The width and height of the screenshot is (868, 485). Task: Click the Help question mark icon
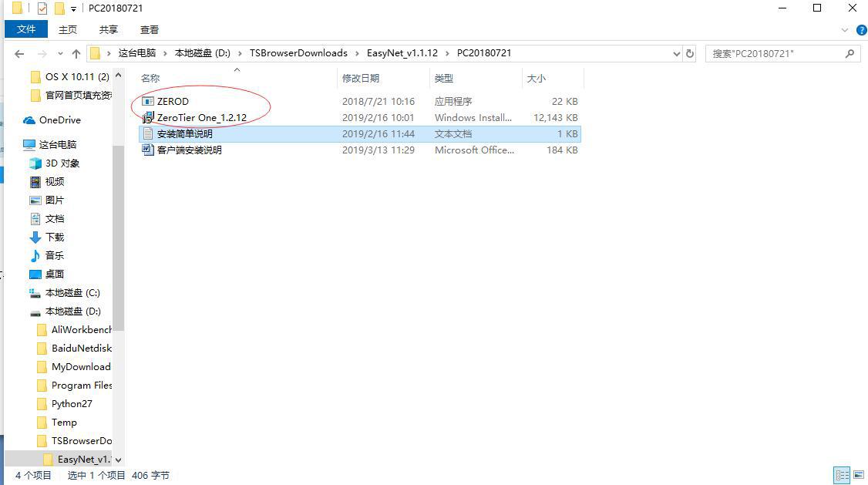(861, 30)
